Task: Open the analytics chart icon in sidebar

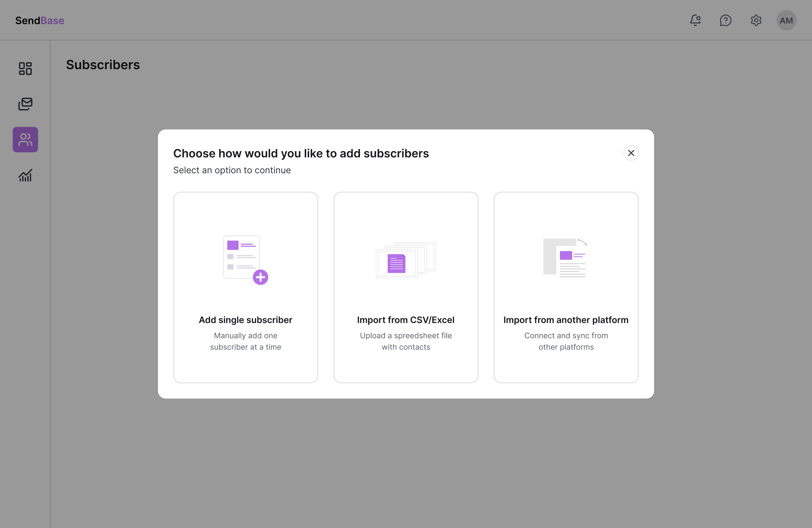Action: [25, 175]
